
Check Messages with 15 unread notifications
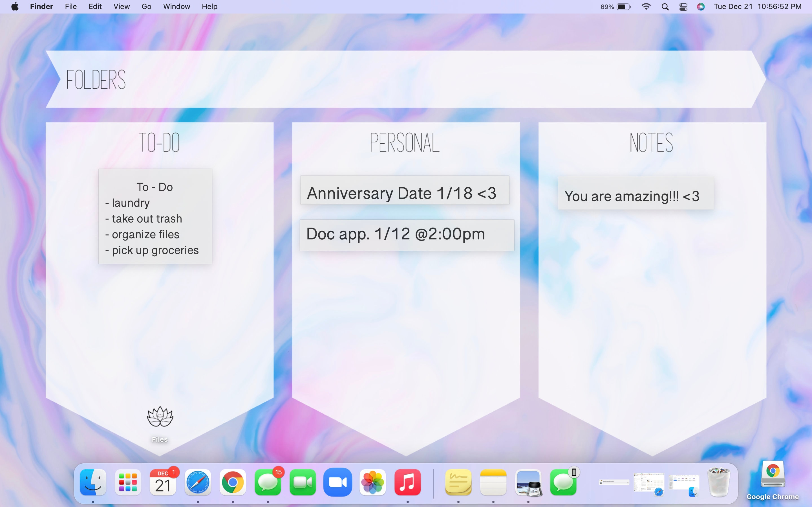point(268,483)
